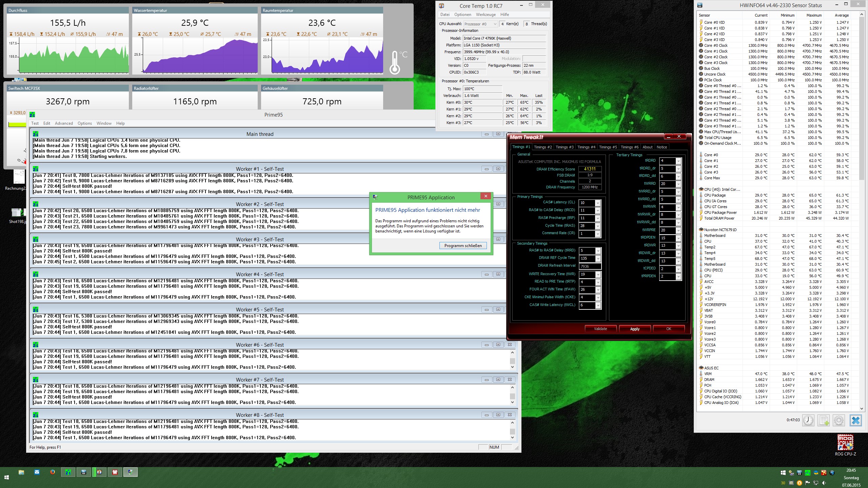The image size is (868, 488).
Task: Open File Explorer from the taskbar
Action: (x=21, y=472)
